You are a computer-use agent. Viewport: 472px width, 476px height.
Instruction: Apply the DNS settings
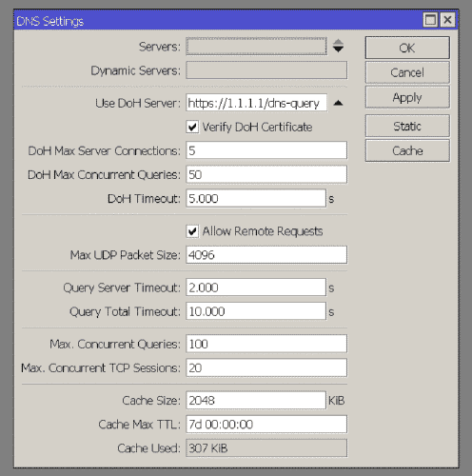pyautogui.click(x=407, y=97)
